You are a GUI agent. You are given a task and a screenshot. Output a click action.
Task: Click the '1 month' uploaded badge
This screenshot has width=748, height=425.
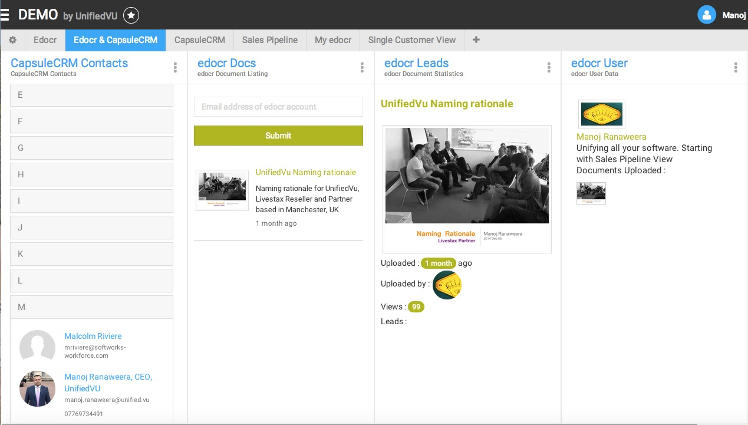tap(438, 263)
